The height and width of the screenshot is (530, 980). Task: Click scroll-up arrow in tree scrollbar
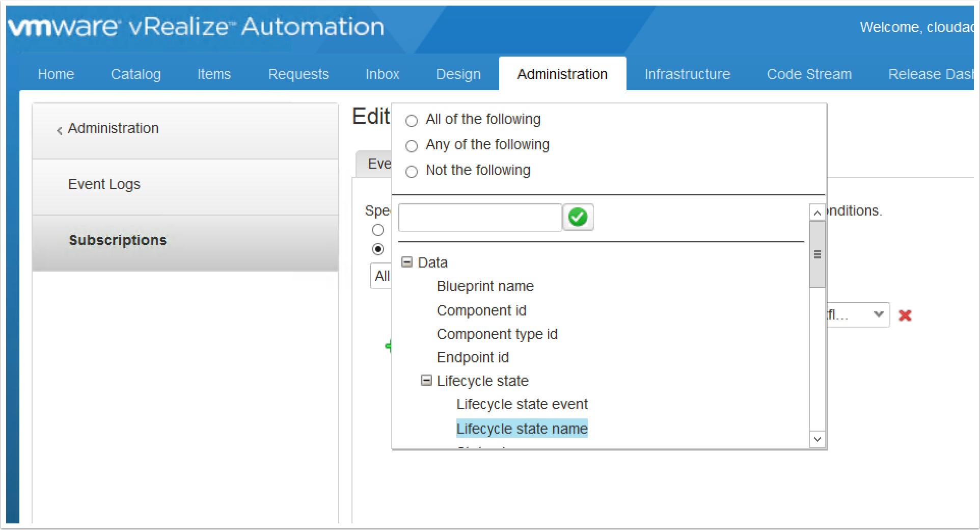tap(817, 213)
